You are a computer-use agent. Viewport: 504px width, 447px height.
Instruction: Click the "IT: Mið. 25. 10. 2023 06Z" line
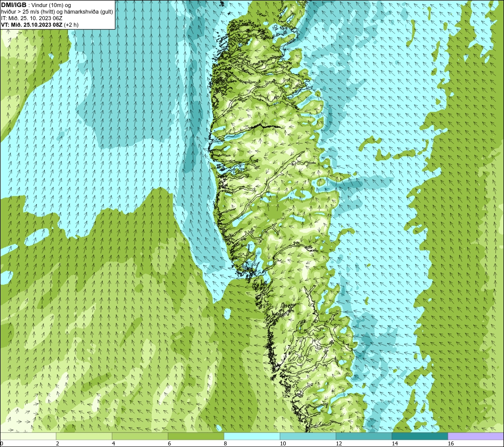[x=31, y=18]
